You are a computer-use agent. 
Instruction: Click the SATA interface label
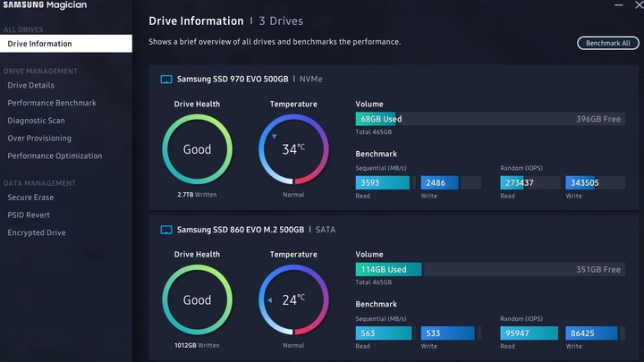(326, 230)
